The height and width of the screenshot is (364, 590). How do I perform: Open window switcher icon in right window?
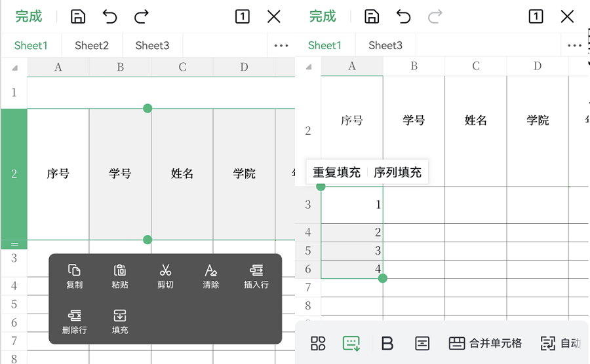click(536, 16)
